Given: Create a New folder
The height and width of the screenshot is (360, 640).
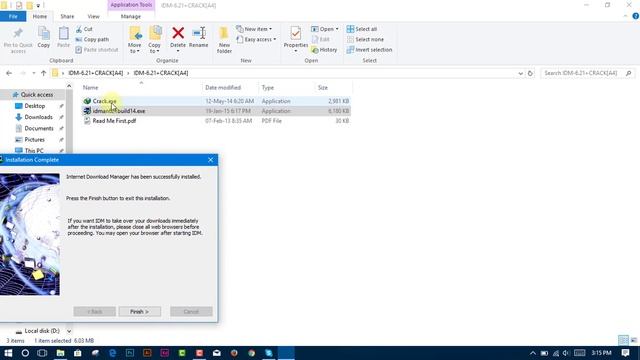Looking at the screenshot, I should (224, 40).
